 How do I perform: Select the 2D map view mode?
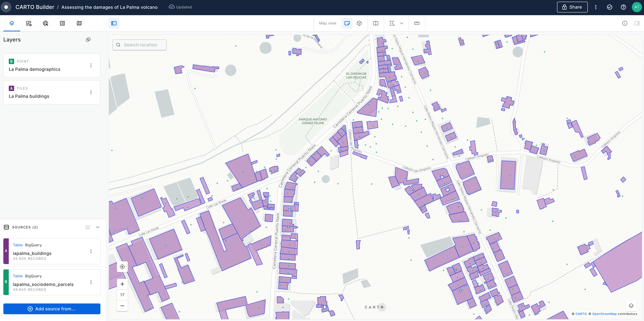pyautogui.click(x=347, y=23)
